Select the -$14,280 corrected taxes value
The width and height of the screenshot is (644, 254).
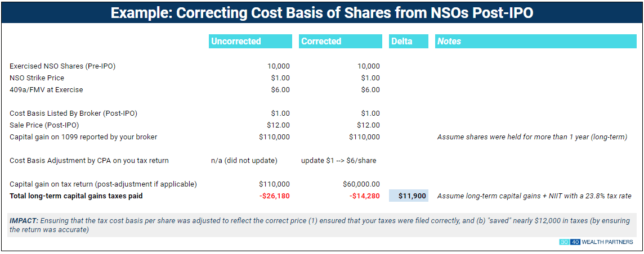click(x=365, y=196)
